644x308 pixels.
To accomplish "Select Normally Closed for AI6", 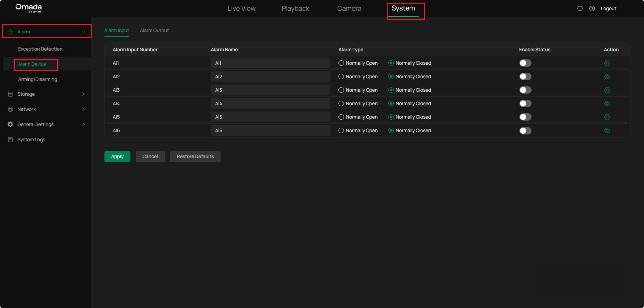I will pyautogui.click(x=391, y=130).
